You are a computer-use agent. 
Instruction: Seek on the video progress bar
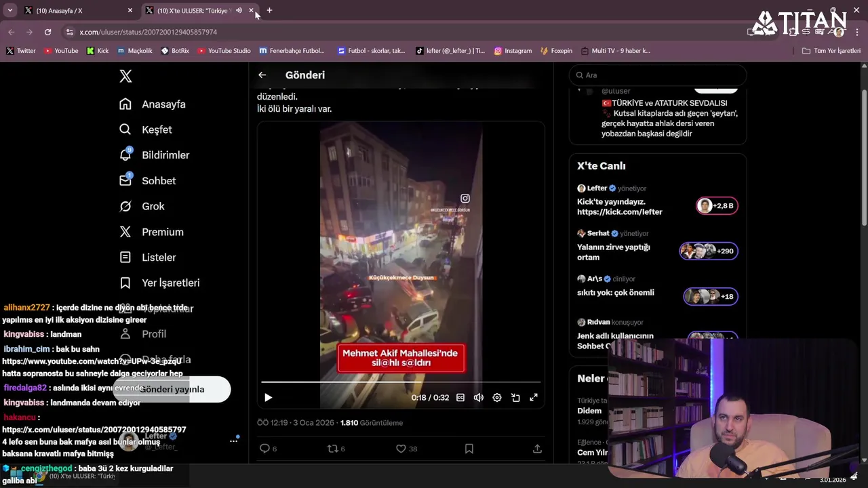tap(401, 382)
